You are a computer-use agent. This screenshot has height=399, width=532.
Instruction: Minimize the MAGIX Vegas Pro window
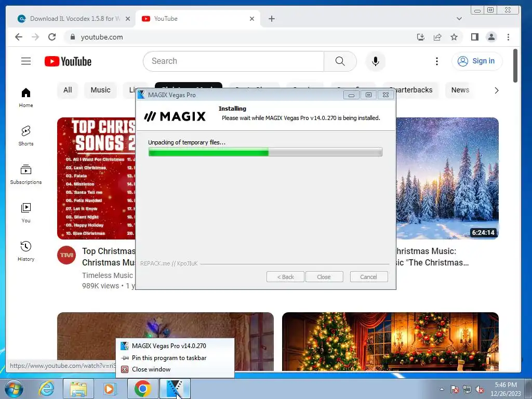tap(352, 95)
